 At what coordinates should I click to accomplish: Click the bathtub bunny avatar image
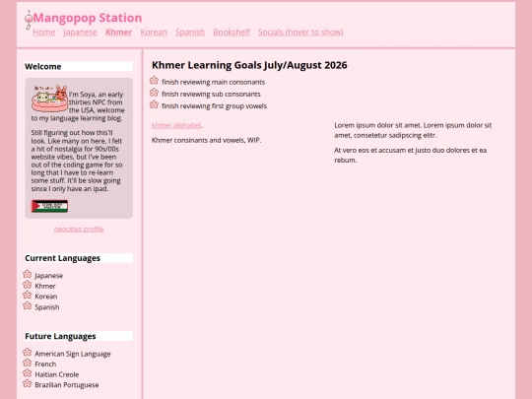[x=50, y=99]
